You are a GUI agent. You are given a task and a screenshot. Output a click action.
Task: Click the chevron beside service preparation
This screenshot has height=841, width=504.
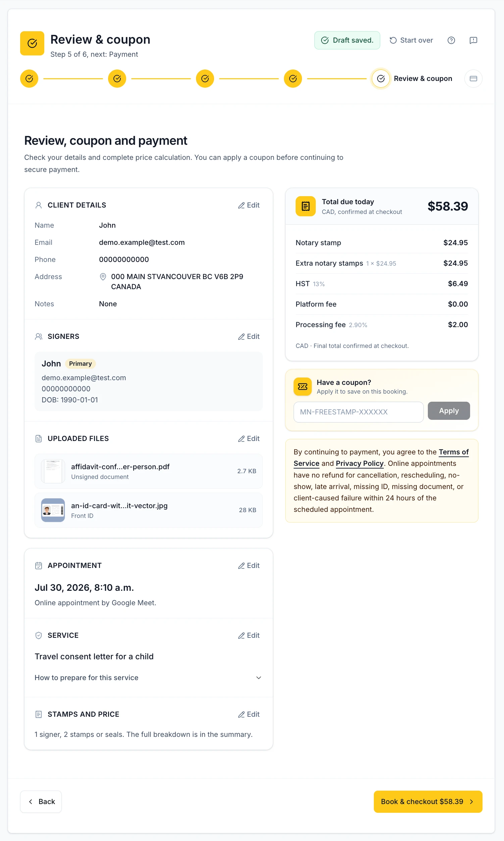tap(258, 677)
